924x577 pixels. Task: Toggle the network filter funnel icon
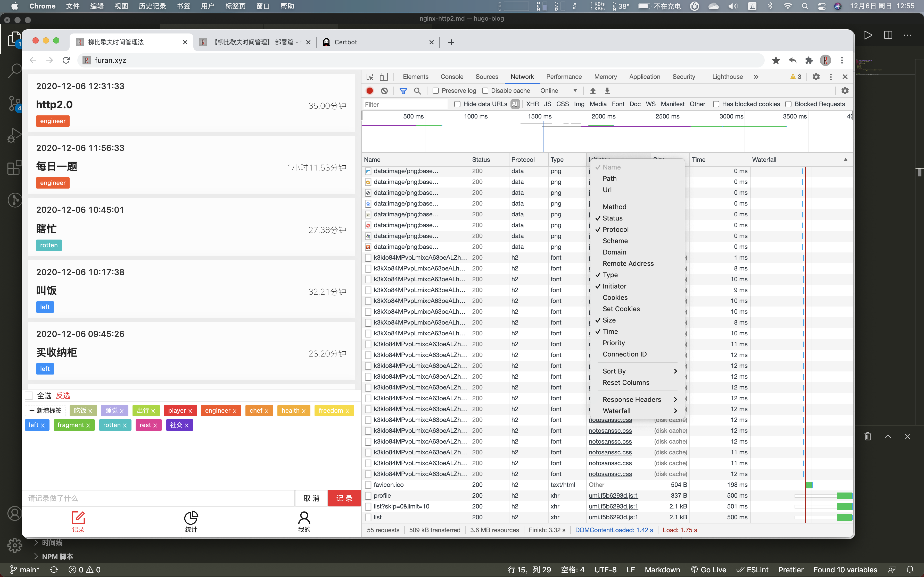(403, 90)
